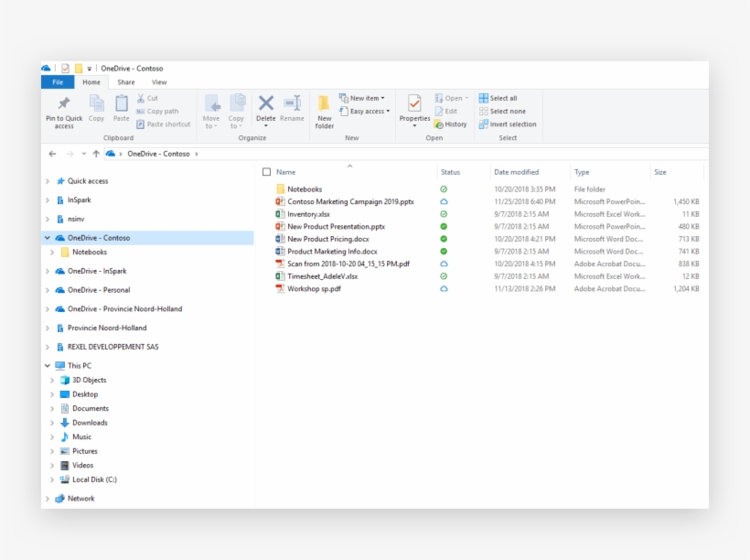Click the Edit button in Open group

445,111
